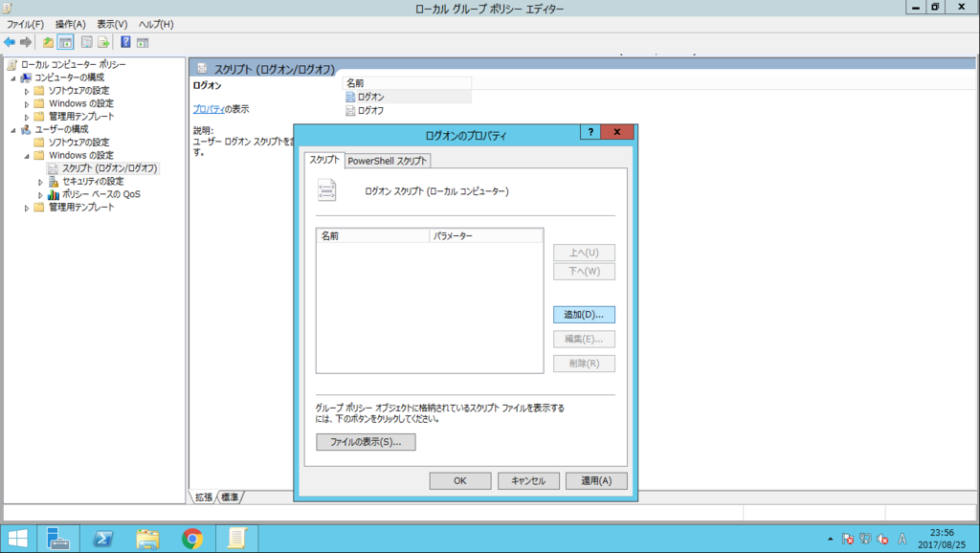Click the 上へ(U) button
The image size is (980, 553).
click(x=584, y=253)
